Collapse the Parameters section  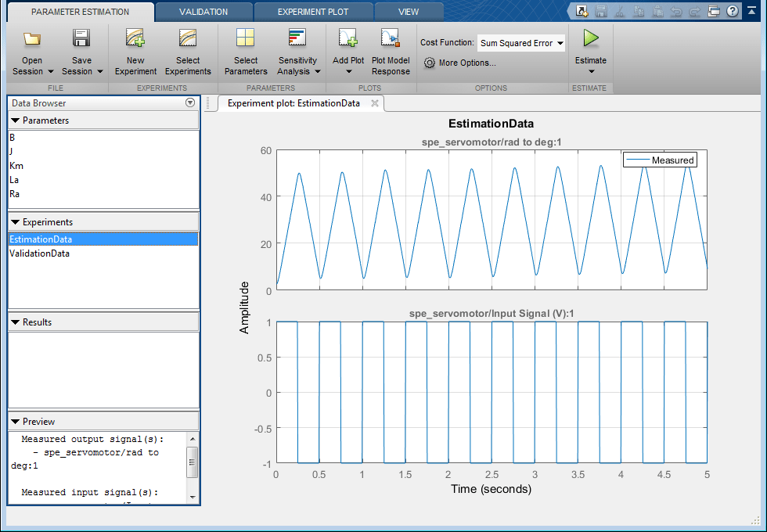16,120
